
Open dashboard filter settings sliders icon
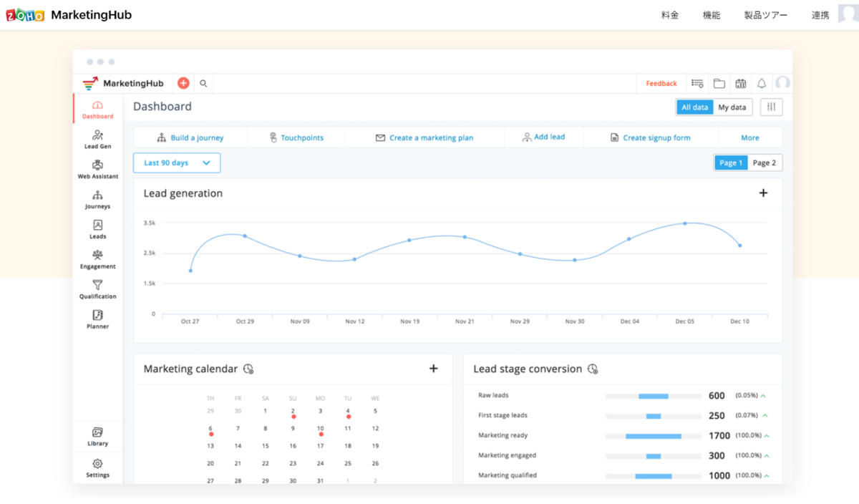click(x=771, y=107)
